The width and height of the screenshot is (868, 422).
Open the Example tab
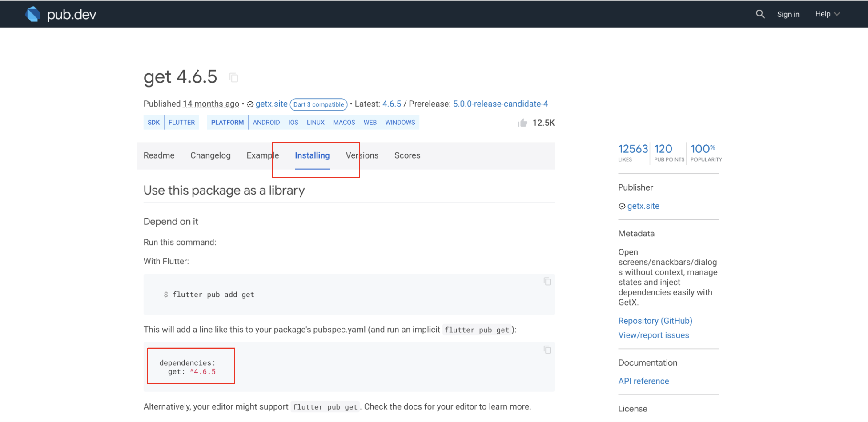[263, 155]
